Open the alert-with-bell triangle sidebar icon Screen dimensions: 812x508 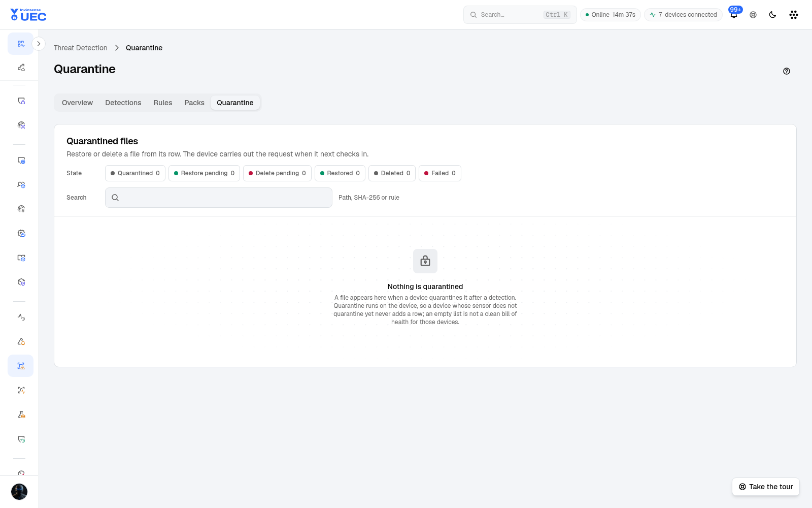pyautogui.click(x=21, y=341)
